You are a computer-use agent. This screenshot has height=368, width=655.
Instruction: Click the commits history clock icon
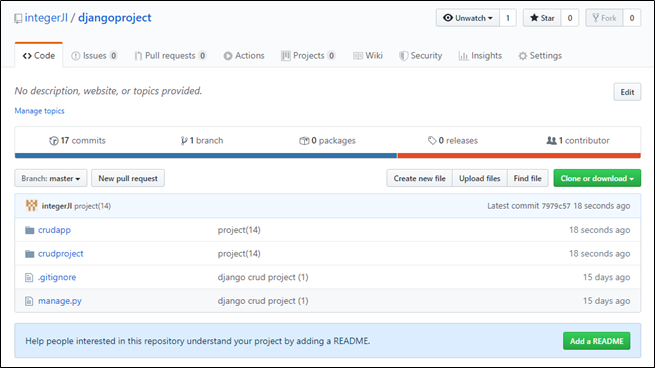point(54,141)
